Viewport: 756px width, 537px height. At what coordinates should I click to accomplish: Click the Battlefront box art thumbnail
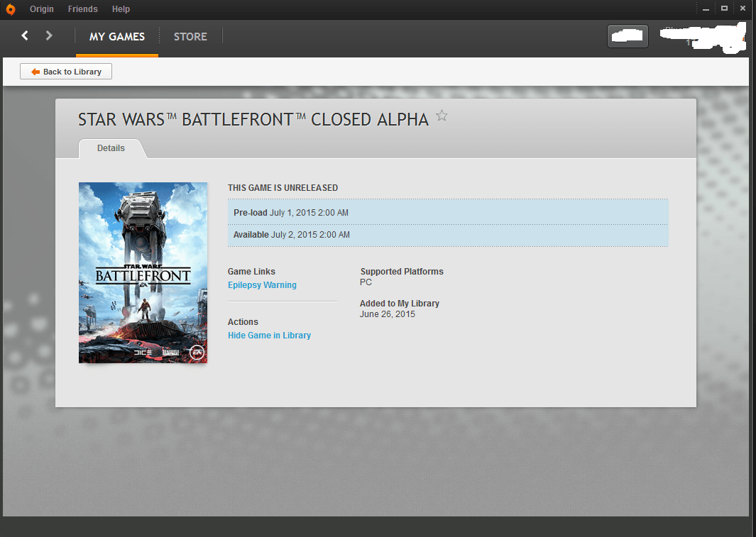click(x=143, y=272)
